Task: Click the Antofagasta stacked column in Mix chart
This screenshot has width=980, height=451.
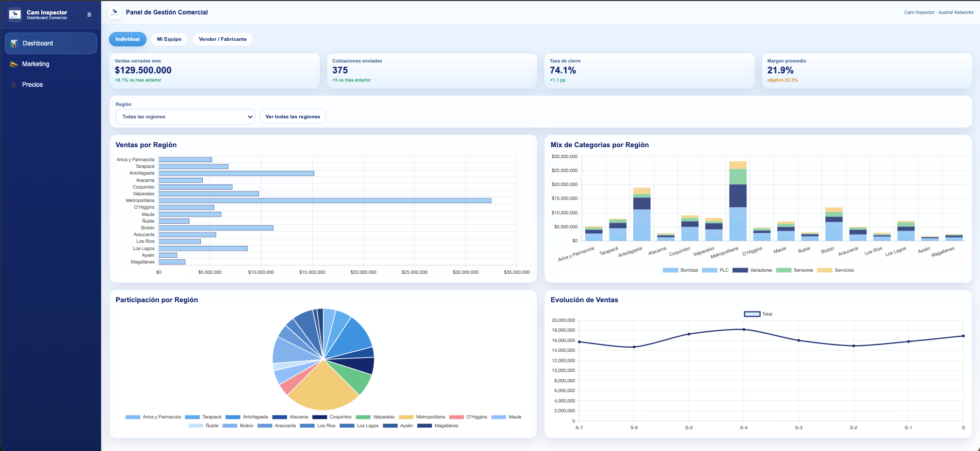Action: click(x=642, y=214)
